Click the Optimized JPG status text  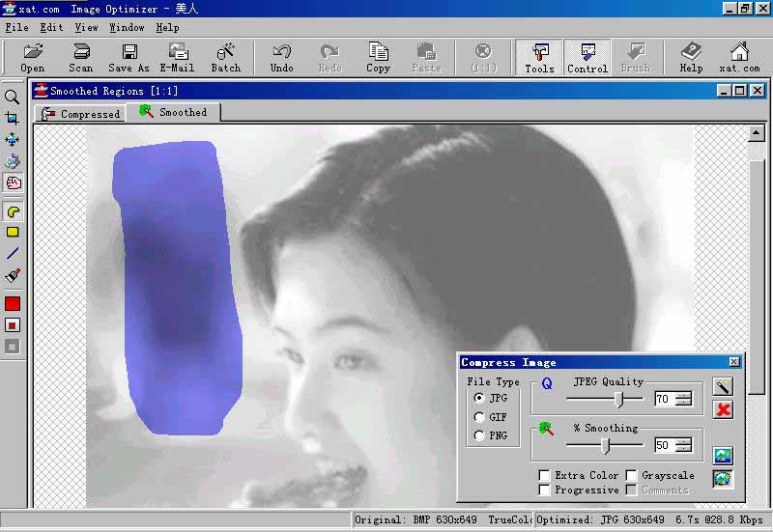(649, 519)
